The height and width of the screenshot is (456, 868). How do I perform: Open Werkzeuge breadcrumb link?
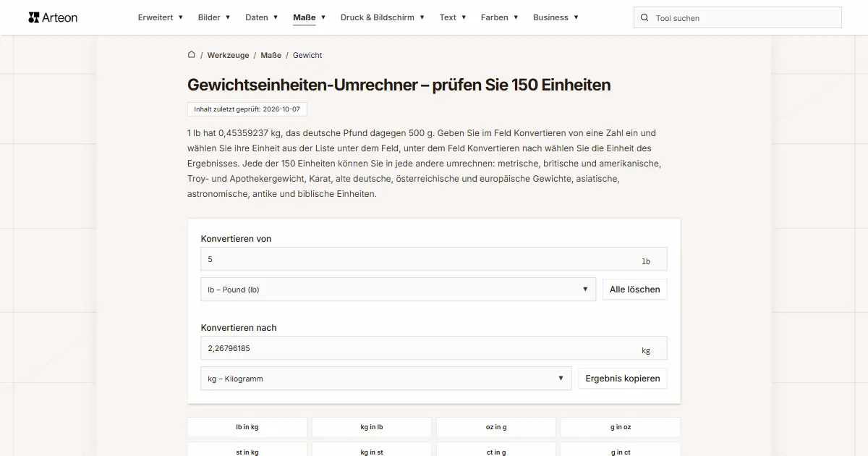pos(228,55)
